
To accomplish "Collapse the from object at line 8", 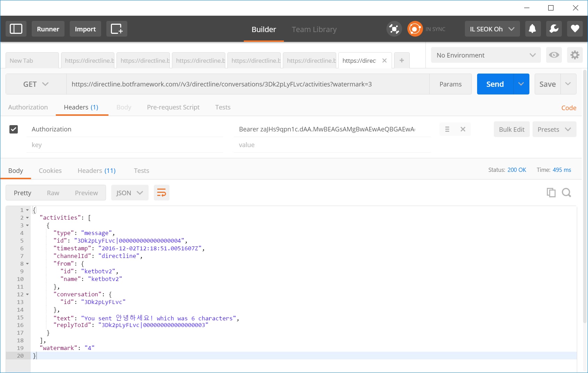I will 28,264.
